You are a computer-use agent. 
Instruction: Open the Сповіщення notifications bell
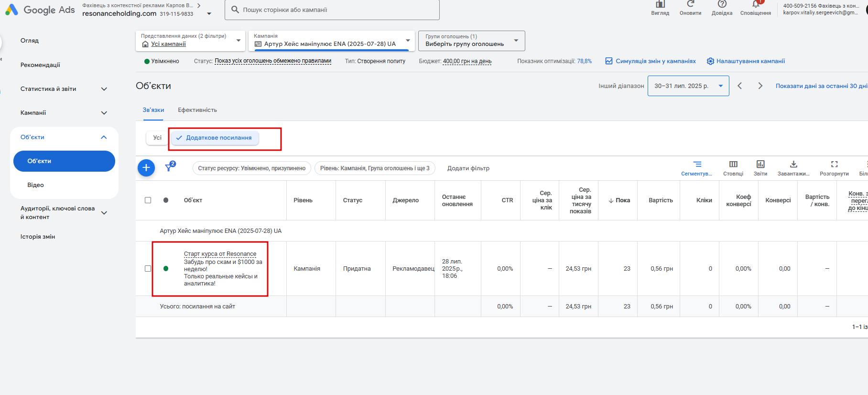756,4
